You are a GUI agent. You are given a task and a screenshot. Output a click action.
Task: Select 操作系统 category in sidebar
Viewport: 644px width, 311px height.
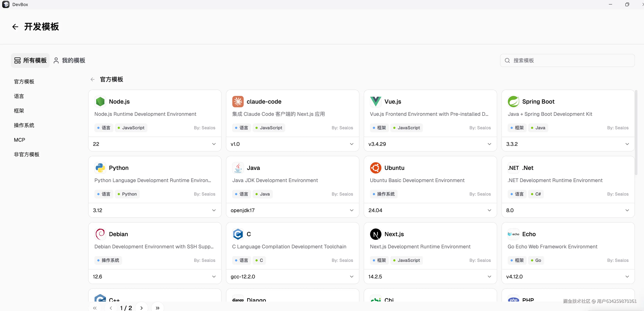click(24, 125)
